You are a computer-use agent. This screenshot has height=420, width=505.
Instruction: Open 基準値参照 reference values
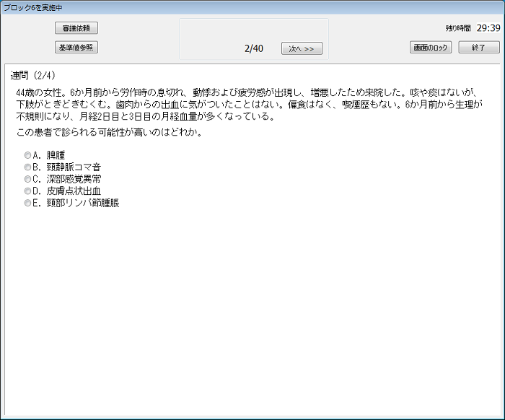(x=76, y=48)
